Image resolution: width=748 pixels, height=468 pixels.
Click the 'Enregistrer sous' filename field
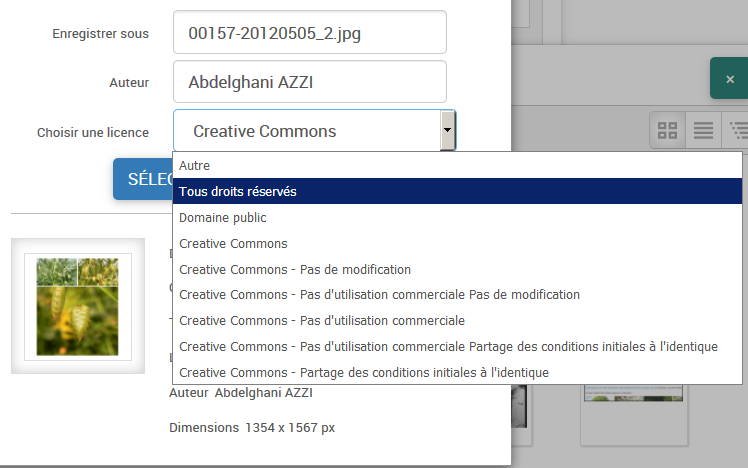[309, 33]
